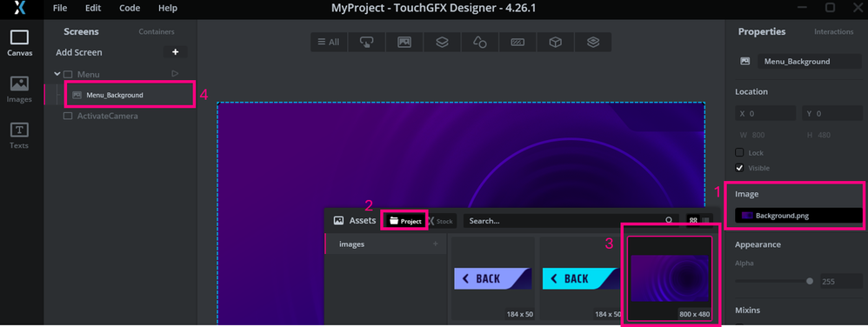Click the image widget icon beside name field

tap(745, 62)
